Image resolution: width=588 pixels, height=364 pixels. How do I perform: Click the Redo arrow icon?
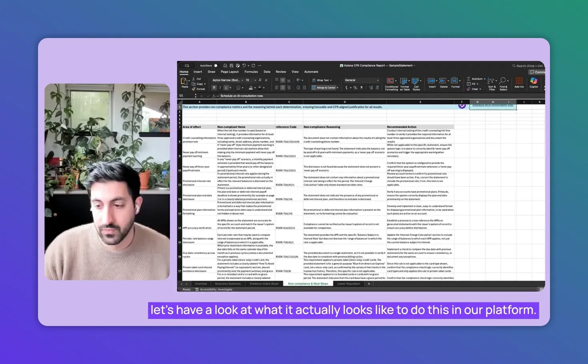point(253,66)
